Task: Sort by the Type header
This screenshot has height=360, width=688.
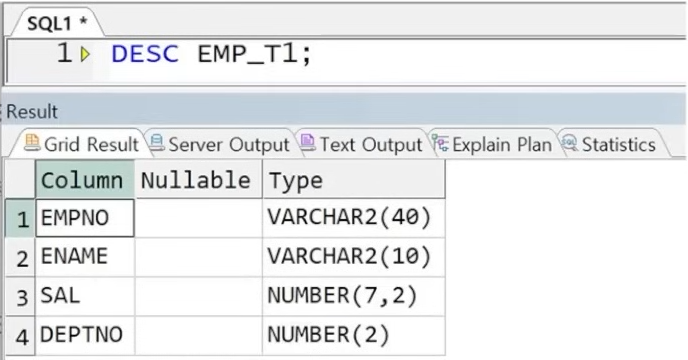Action: (354, 180)
